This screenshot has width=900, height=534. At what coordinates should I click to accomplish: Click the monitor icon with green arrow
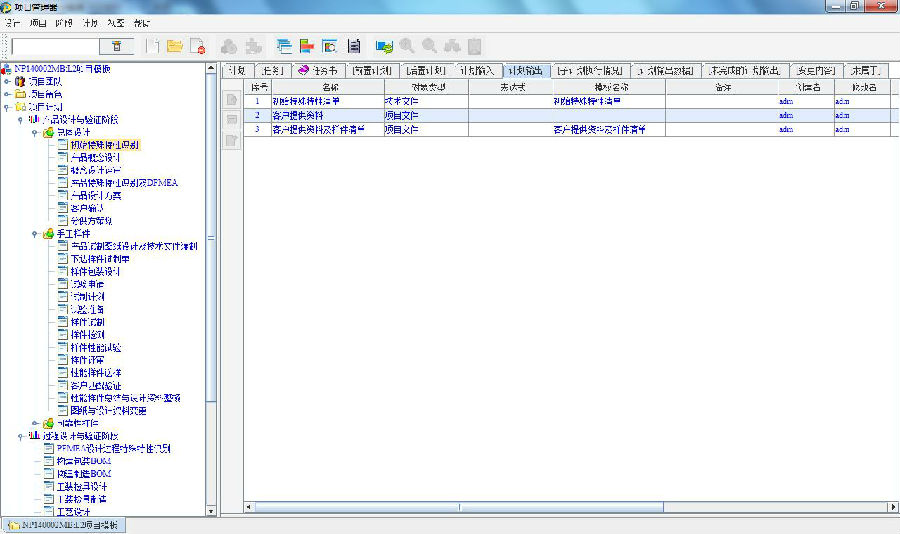click(383, 46)
